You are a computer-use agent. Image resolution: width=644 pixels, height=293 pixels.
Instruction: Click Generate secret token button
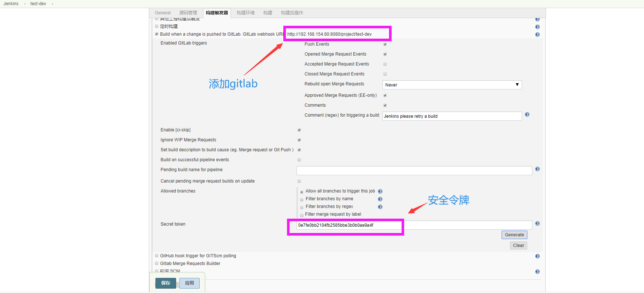click(514, 235)
